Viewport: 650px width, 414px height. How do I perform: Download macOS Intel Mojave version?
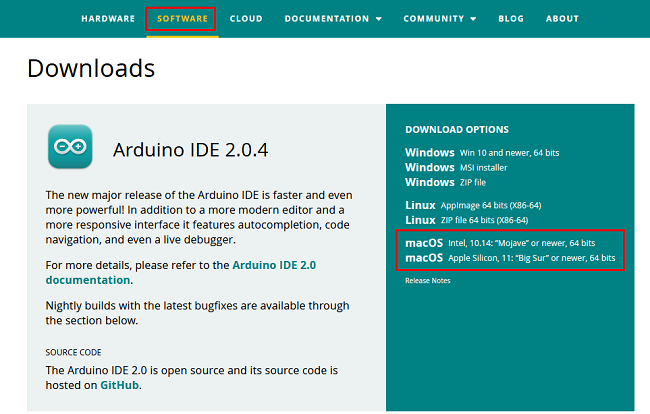point(500,243)
